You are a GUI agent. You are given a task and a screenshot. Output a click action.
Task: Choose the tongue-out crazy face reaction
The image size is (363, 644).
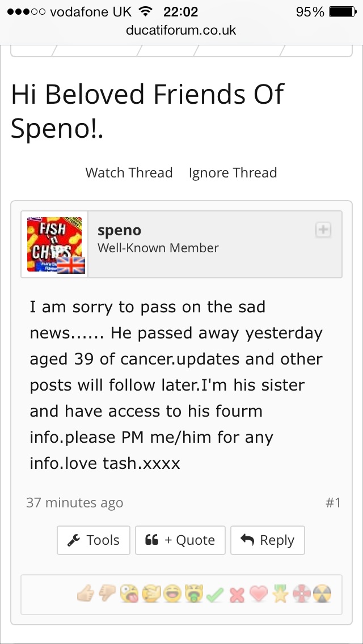pos(128,594)
